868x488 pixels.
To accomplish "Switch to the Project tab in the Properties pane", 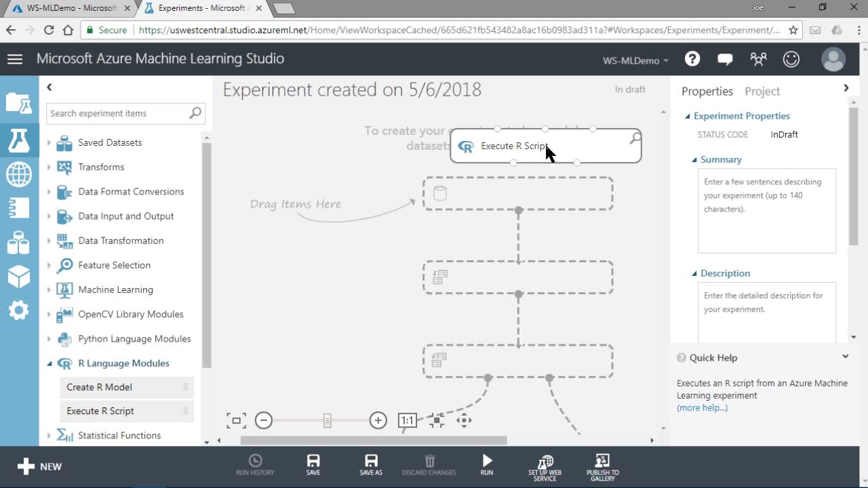I will pyautogui.click(x=762, y=91).
